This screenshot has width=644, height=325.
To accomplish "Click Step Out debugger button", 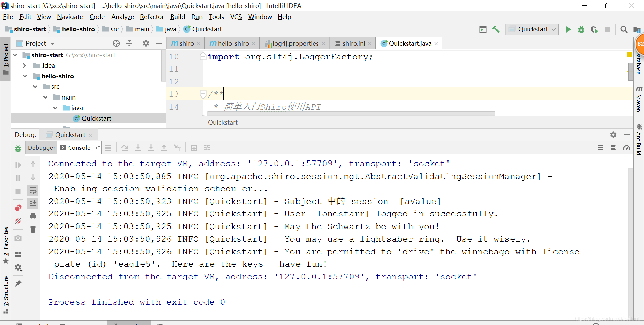I will coord(164,148).
